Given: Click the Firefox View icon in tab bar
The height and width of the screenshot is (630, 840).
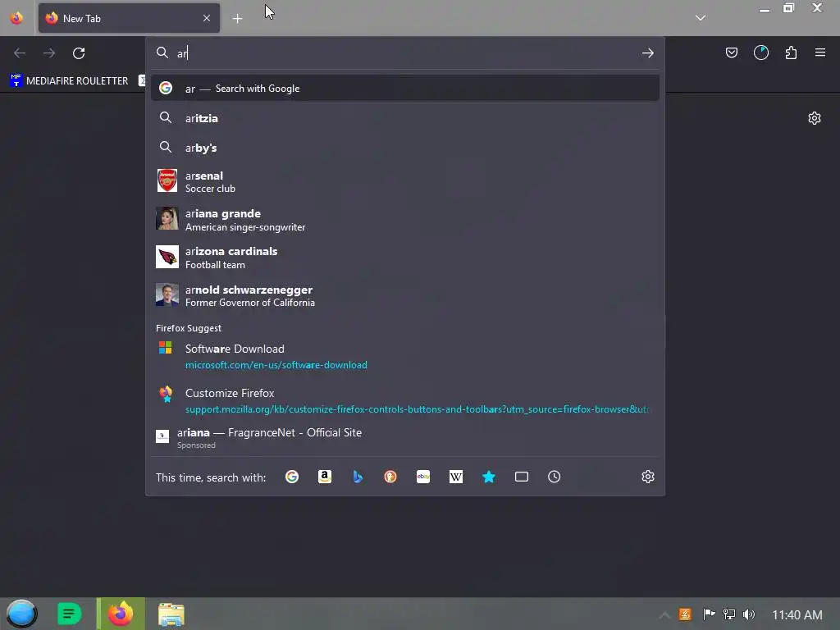Looking at the screenshot, I should point(16,18).
